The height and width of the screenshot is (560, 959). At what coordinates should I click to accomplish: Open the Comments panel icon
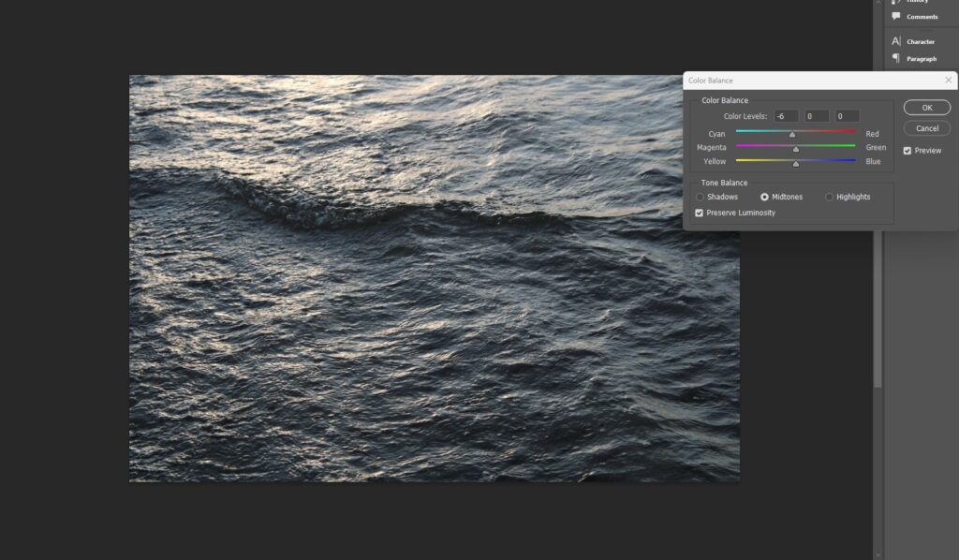point(896,17)
